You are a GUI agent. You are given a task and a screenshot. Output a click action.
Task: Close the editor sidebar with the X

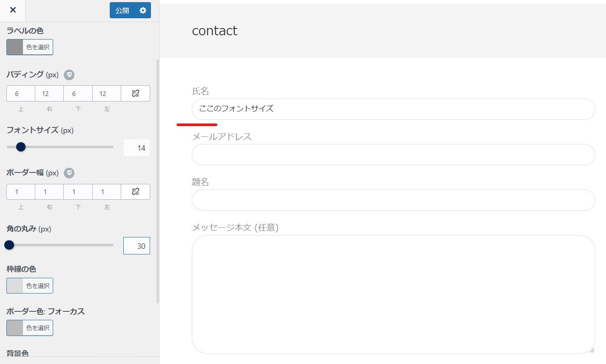pos(12,10)
